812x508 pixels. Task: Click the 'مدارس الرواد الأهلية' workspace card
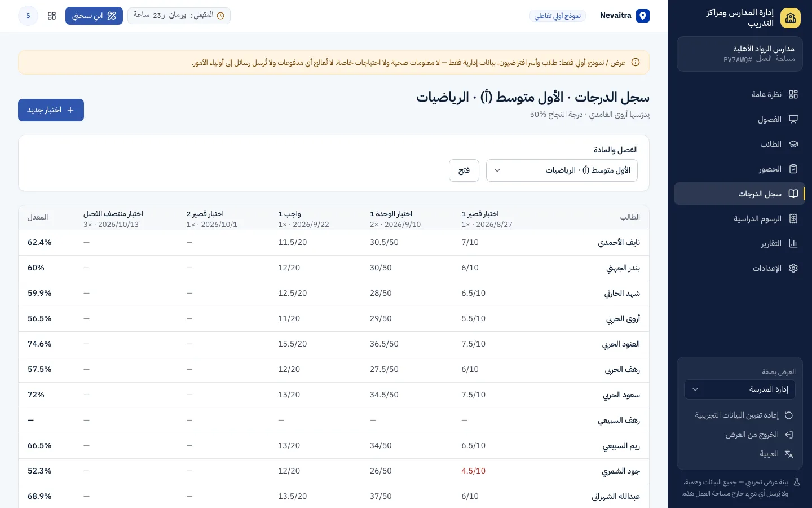tap(740, 54)
